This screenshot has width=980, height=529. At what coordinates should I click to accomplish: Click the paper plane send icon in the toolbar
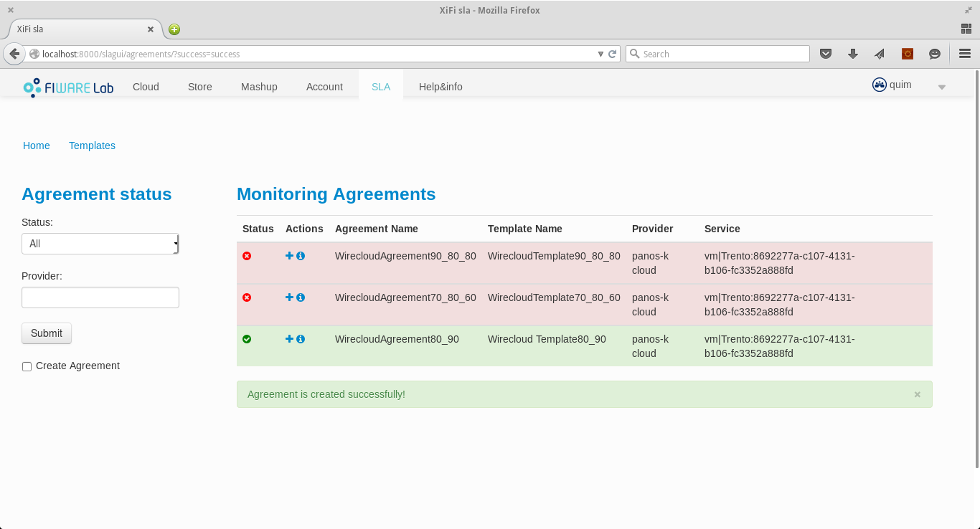880,54
